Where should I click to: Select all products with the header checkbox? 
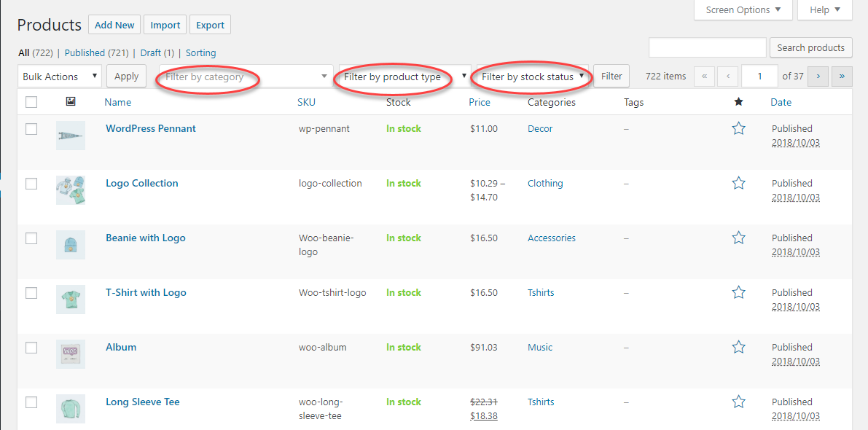[31, 102]
